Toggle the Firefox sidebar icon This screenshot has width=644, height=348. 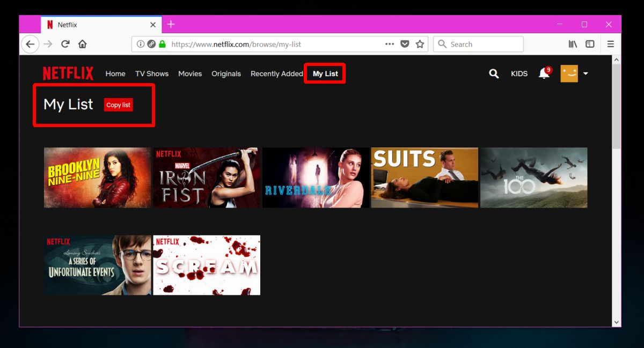pyautogui.click(x=590, y=44)
